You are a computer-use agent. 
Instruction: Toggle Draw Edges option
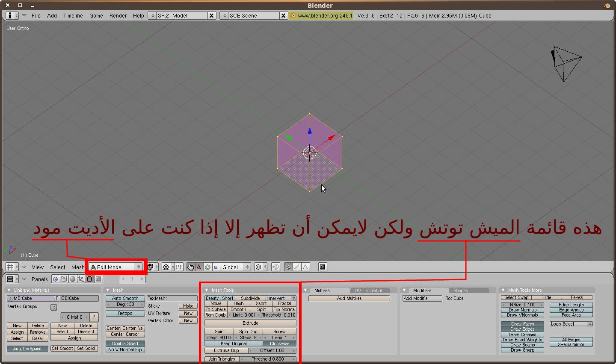tap(522, 329)
